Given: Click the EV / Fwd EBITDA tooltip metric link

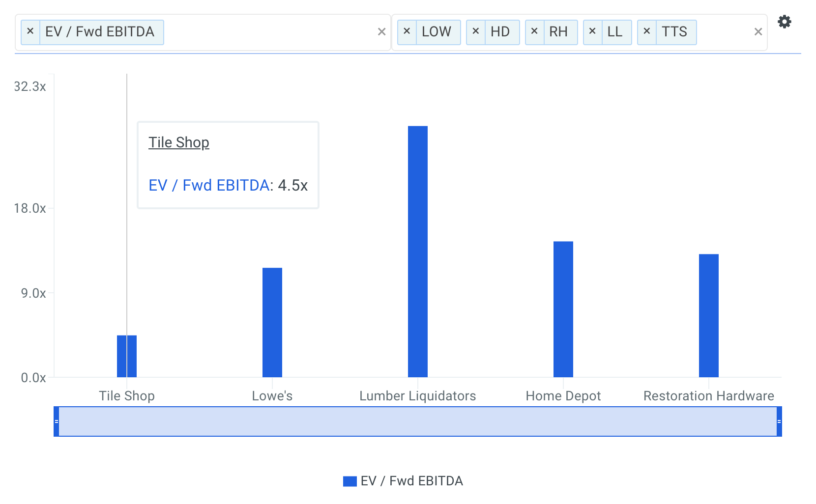Looking at the screenshot, I should [x=209, y=185].
